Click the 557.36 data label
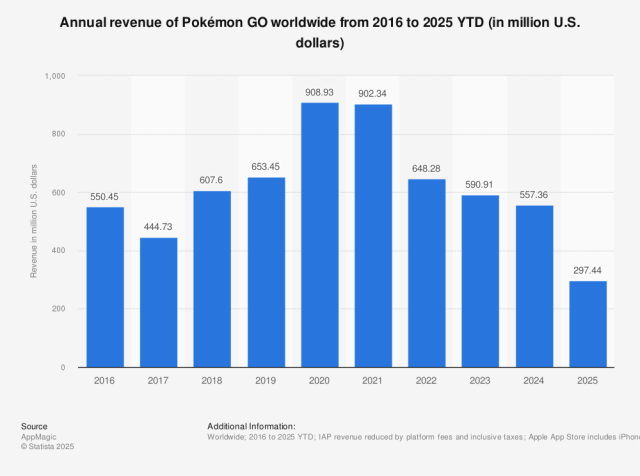The height and width of the screenshot is (476, 640). tap(533, 195)
